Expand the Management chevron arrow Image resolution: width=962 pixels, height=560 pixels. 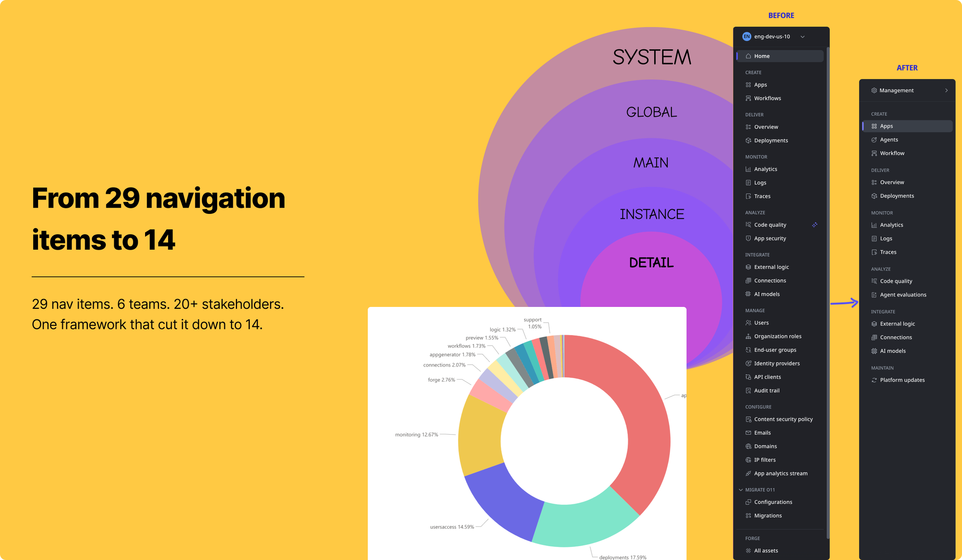(946, 90)
